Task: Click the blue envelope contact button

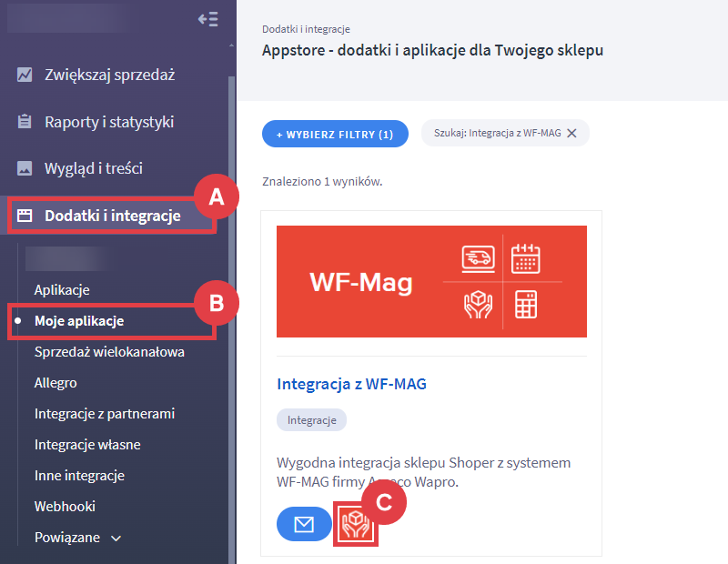Action: tap(304, 525)
